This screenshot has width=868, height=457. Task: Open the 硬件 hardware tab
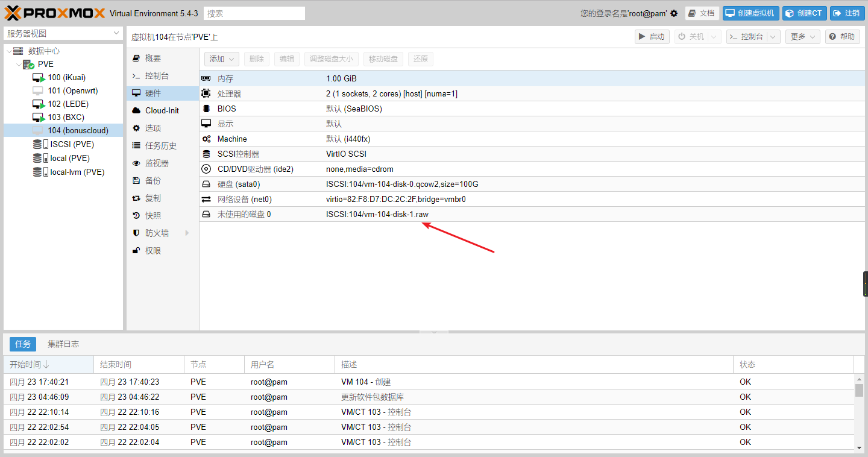(x=163, y=93)
